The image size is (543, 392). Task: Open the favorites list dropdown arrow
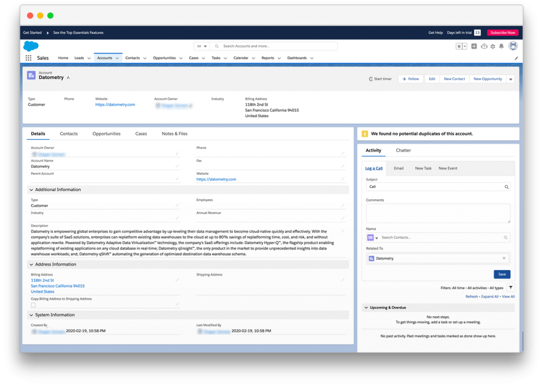pyautogui.click(x=465, y=46)
